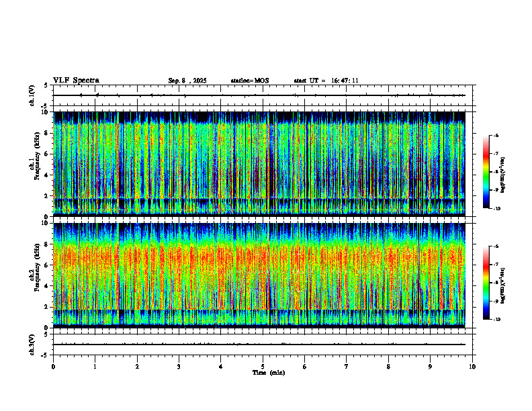Click the "5" tick on the time axis
This screenshot has width=532, height=411.
pos(263,367)
